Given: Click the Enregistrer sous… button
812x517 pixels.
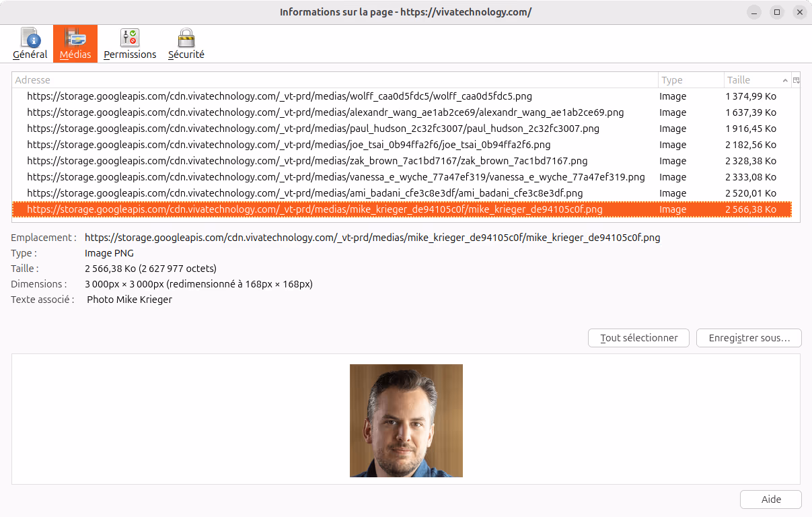Looking at the screenshot, I should pyautogui.click(x=749, y=338).
